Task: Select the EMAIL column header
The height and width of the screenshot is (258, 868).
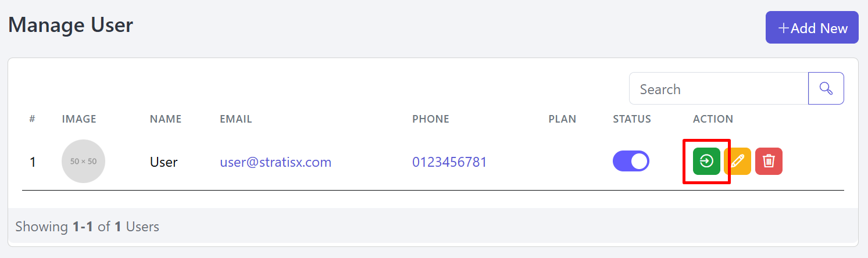Action: [236, 119]
